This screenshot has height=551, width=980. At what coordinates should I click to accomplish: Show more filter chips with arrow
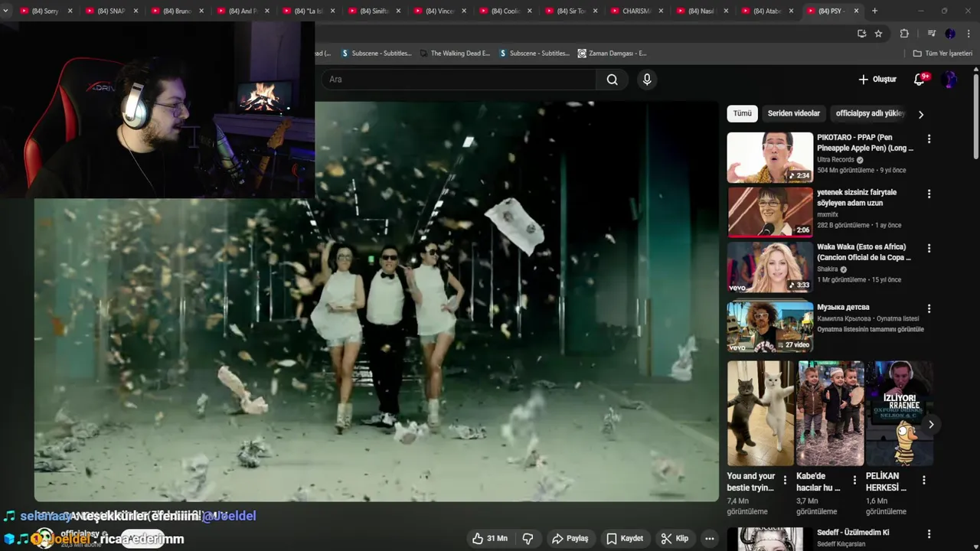pyautogui.click(x=921, y=114)
